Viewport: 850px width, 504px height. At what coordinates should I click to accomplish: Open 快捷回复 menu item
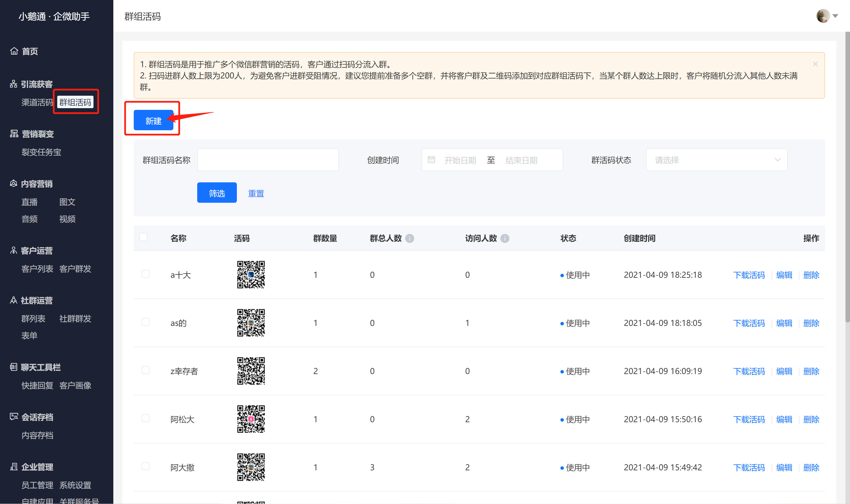(37, 385)
